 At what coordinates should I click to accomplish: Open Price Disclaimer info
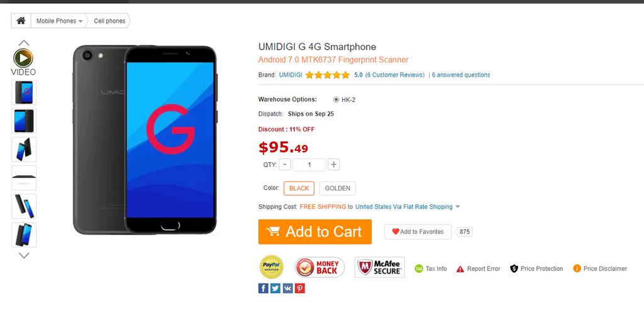[x=599, y=268]
